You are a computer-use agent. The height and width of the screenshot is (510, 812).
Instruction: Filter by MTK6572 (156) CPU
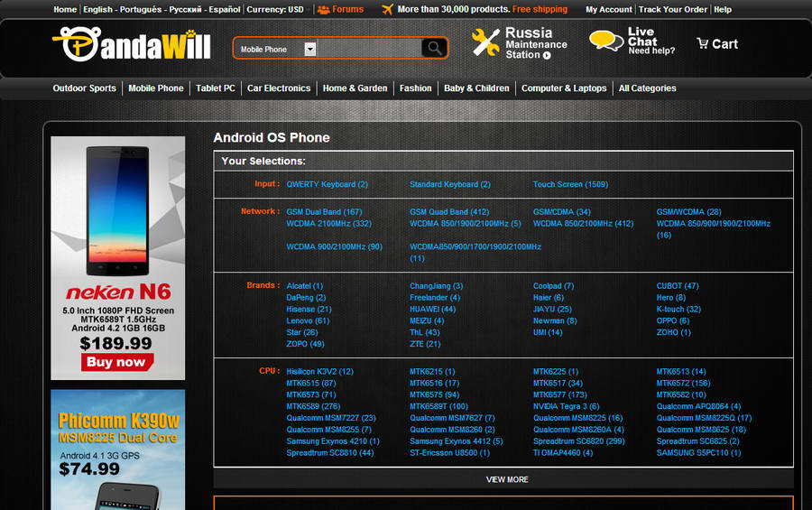point(684,383)
